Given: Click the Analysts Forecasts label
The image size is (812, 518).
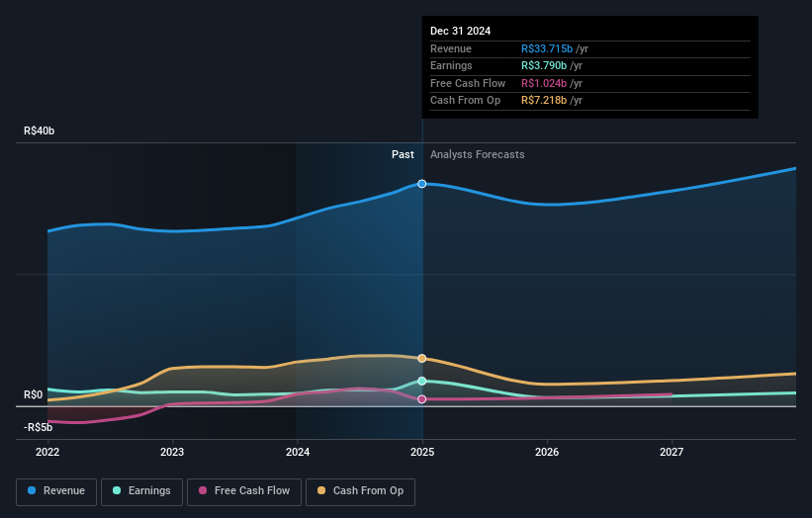Looking at the screenshot, I should 477,154.
